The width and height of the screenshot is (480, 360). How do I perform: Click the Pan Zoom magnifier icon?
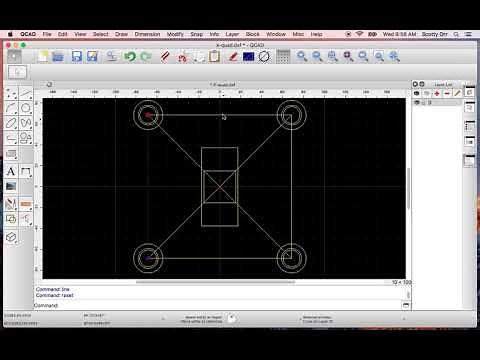click(395, 56)
